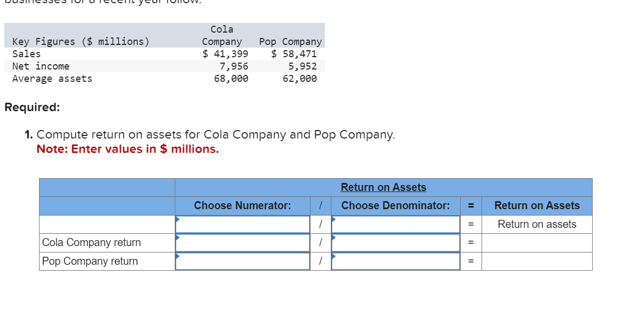Click the Choose Numerator column header
The height and width of the screenshot is (314, 644).
[242, 205]
